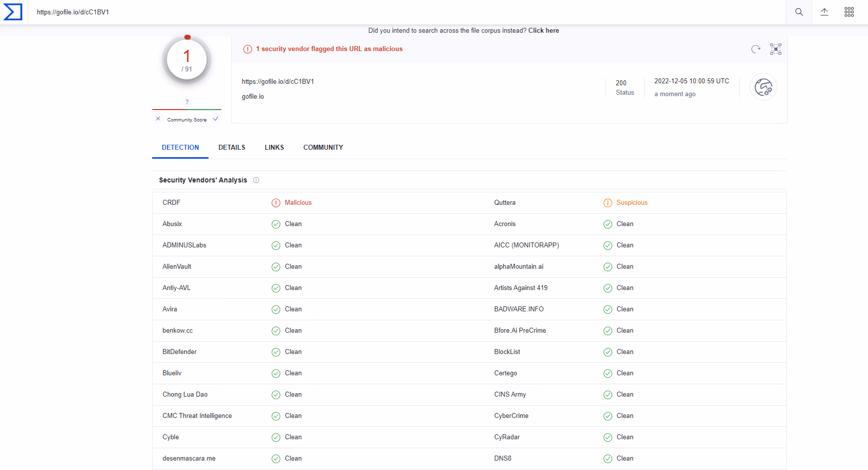The height and width of the screenshot is (470, 868).
Task: Click the malicious flagged banner text
Action: click(x=329, y=49)
